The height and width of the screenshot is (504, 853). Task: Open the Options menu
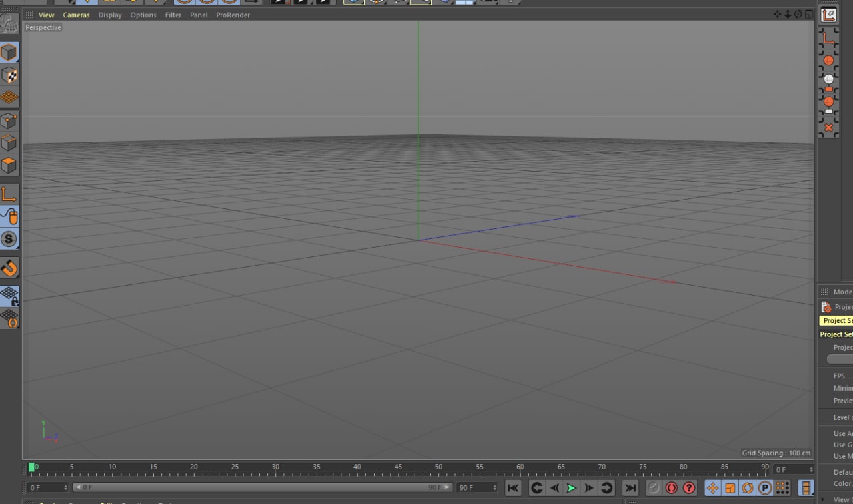(143, 15)
